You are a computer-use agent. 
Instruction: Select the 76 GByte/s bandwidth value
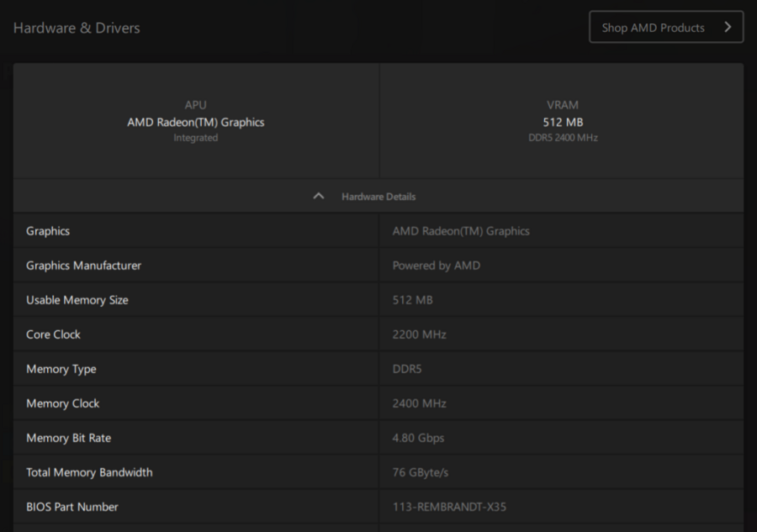coord(421,472)
